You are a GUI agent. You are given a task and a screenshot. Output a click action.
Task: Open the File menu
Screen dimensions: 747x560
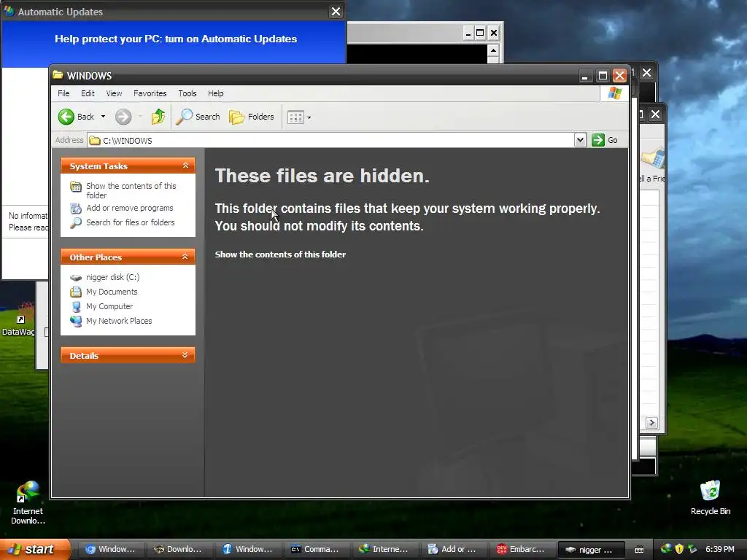[x=63, y=93]
